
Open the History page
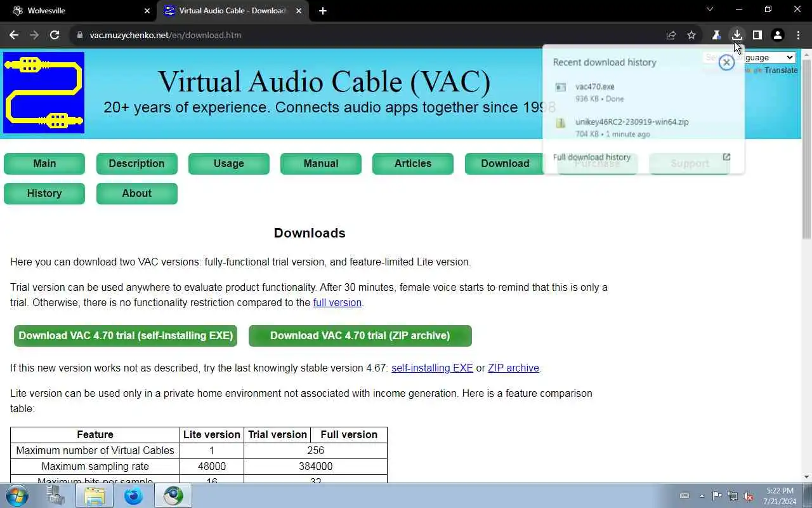[44, 193]
